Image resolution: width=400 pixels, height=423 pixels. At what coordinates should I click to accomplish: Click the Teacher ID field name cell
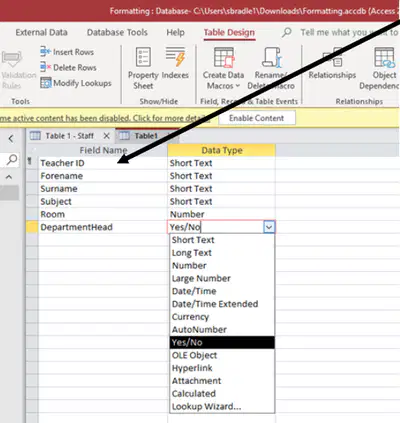[103, 163]
